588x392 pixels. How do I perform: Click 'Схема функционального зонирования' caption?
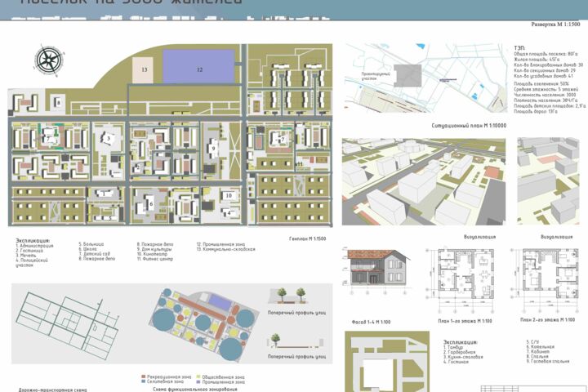[x=195, y=390]
